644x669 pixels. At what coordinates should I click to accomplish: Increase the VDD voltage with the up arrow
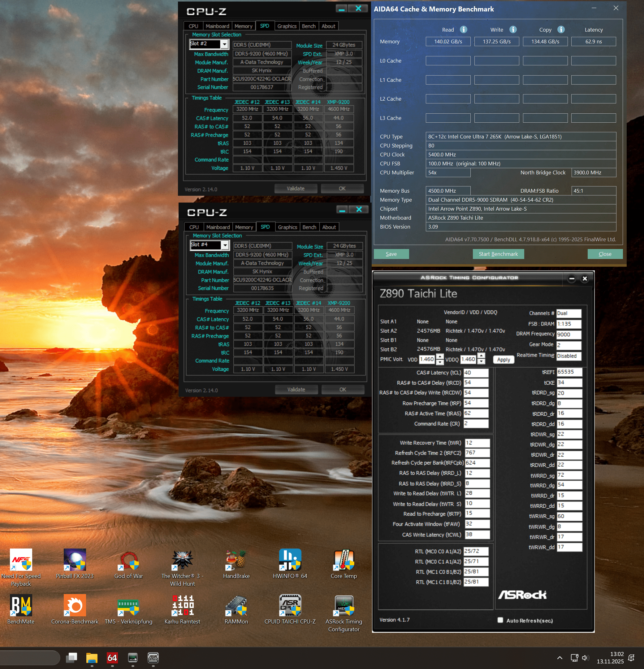click(x=440, y=357)
